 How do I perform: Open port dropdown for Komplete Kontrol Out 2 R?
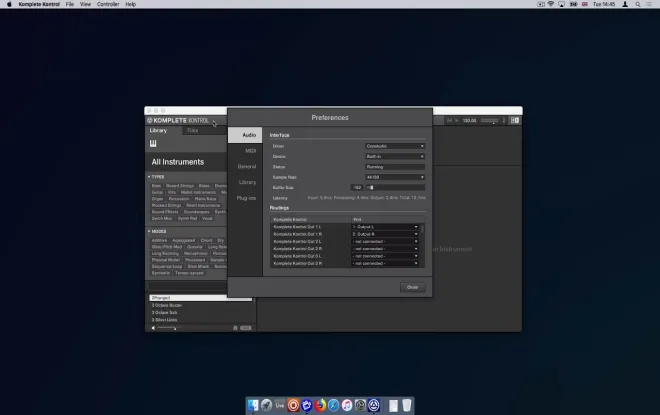385,249
